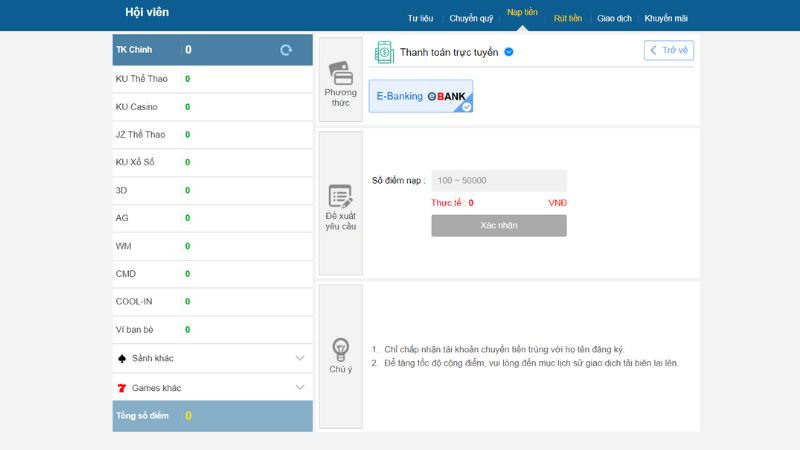Click the Đề xuất yêu cầu form icon
The height and width of the screenshot is (450, 800).
click(x=340, y=195)
